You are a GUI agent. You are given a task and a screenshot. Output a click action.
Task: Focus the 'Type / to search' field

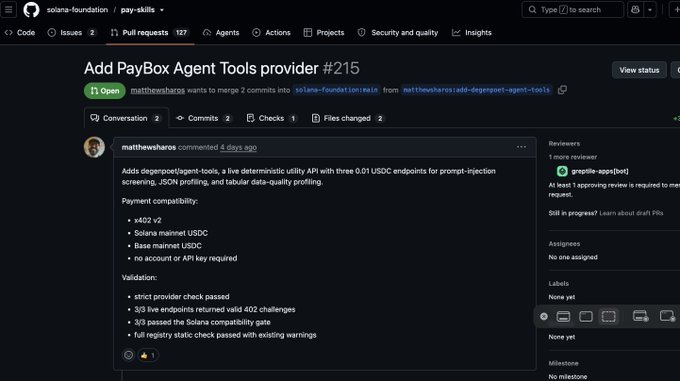click(572, 10)
